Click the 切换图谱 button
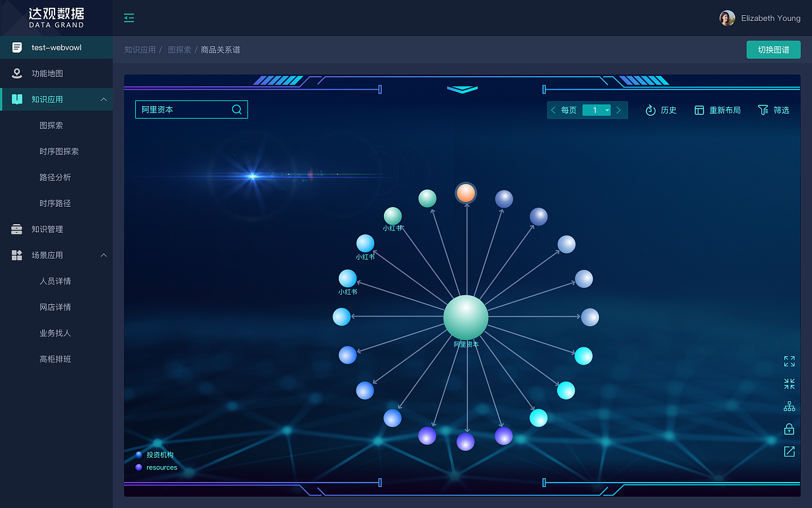This screenshot has height=508, width=812. coord(773,50)
